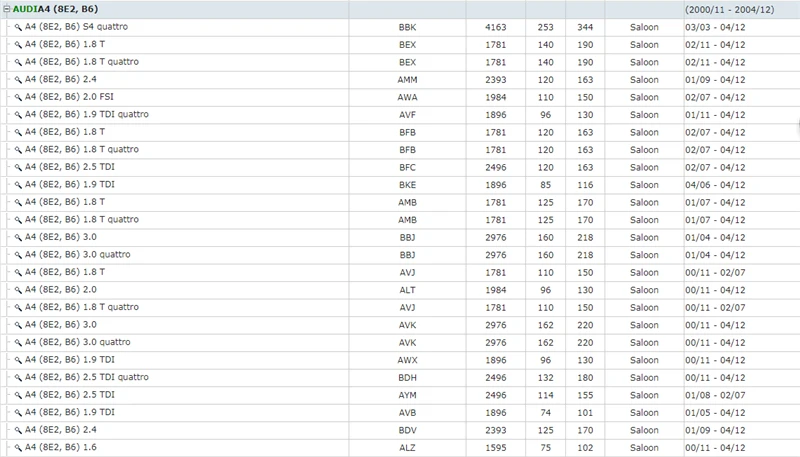Click magnifier icon for 1.8 T BFB non-quattro row
This screenshot has height=457, width=800.
[18, 133]
